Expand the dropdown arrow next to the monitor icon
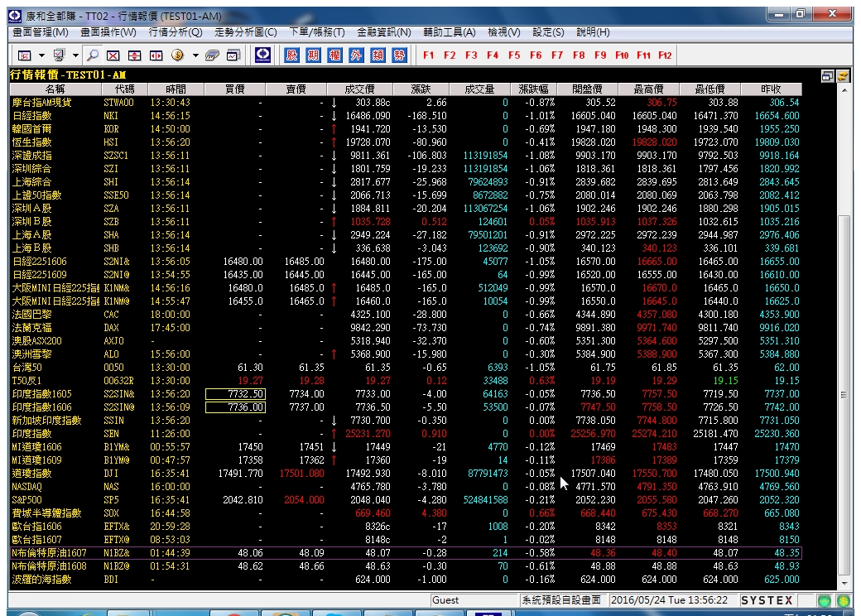The width and height of the screenshot is (861, 616). [75, 55]
